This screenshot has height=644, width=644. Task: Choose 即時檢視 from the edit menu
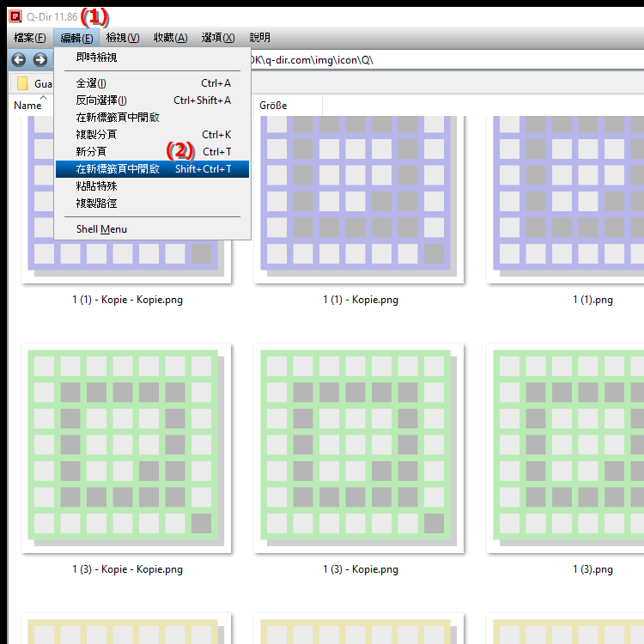coord(152,58)
